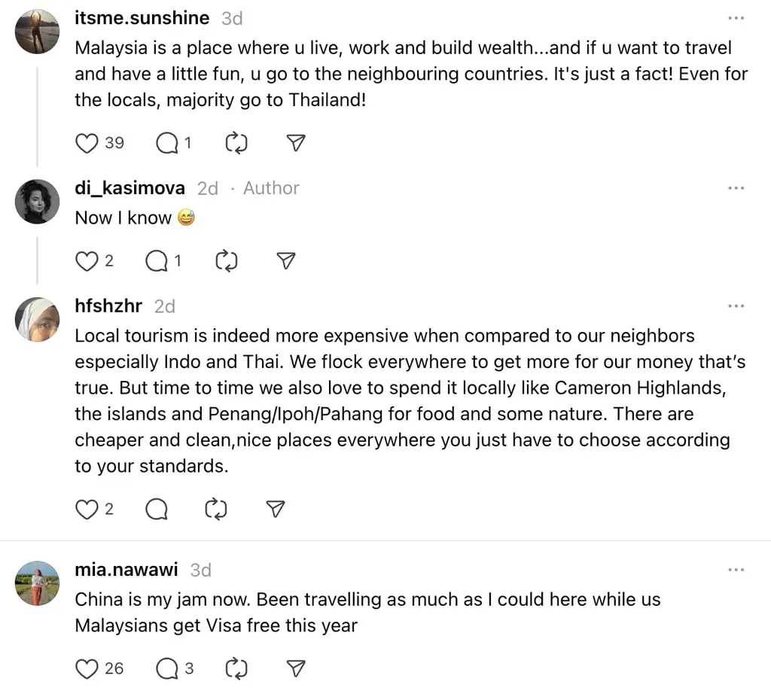View mia.nawawi's avatar thumbnail
Viewport: 771px width, 700px height.
(37, 583)
